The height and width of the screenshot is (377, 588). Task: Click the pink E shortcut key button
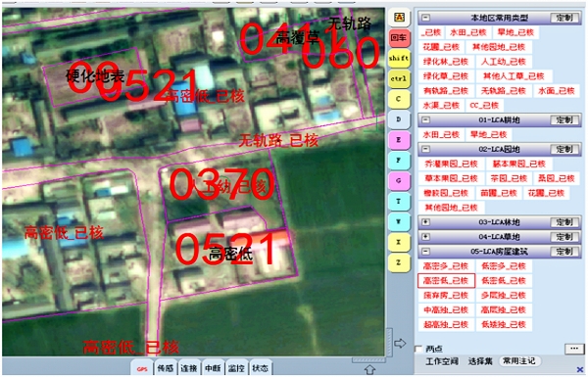pyautogui.click(x=399, y=140)
